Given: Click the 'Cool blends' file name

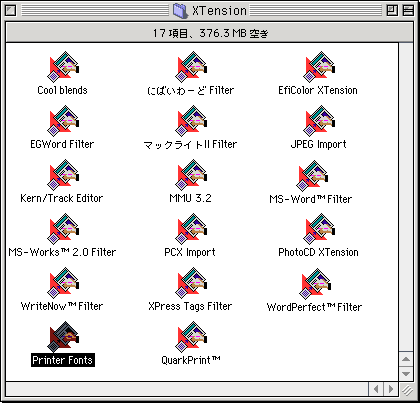Looking at the screenshot, I should tap(62, 90).
